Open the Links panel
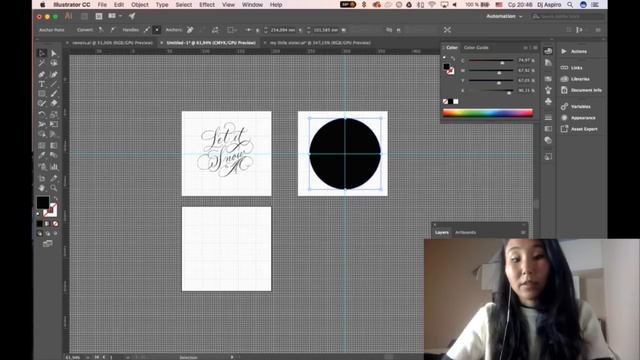Image resolution: width=640 pixels, height=360 pixels. (x=572, y=68)
